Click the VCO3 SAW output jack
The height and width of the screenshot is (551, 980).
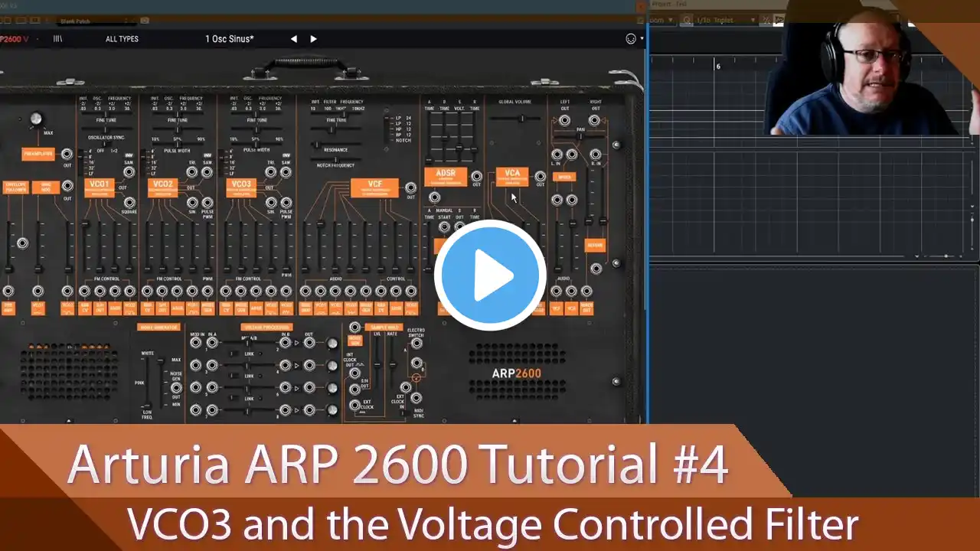point(286,173)
